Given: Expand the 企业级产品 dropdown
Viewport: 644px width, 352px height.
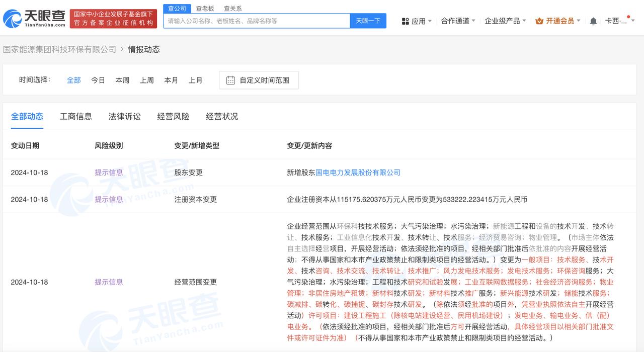Looking at the screenshot, I should (x=505, y=21).
